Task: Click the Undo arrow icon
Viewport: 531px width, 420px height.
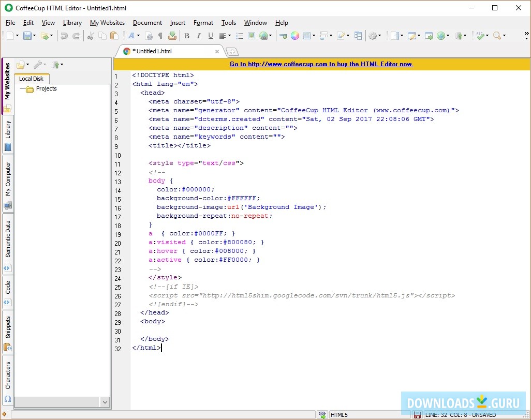Action: pos(64,36)
